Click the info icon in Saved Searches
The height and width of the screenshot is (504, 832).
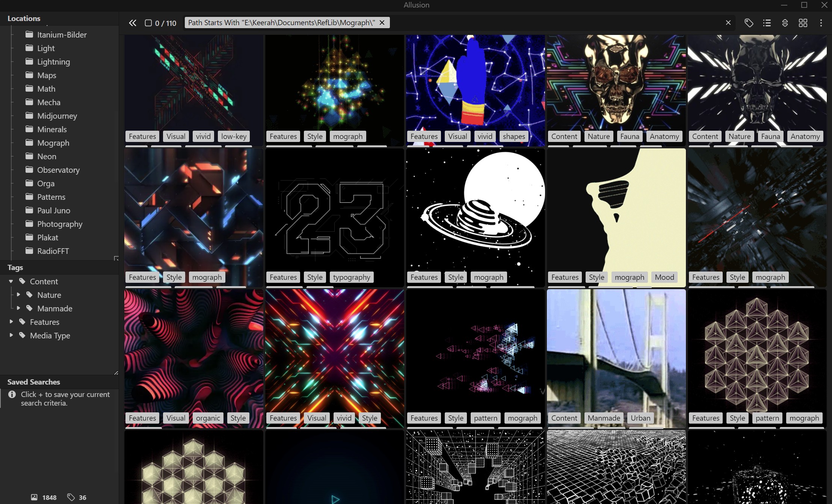click(x=12, y=394)
